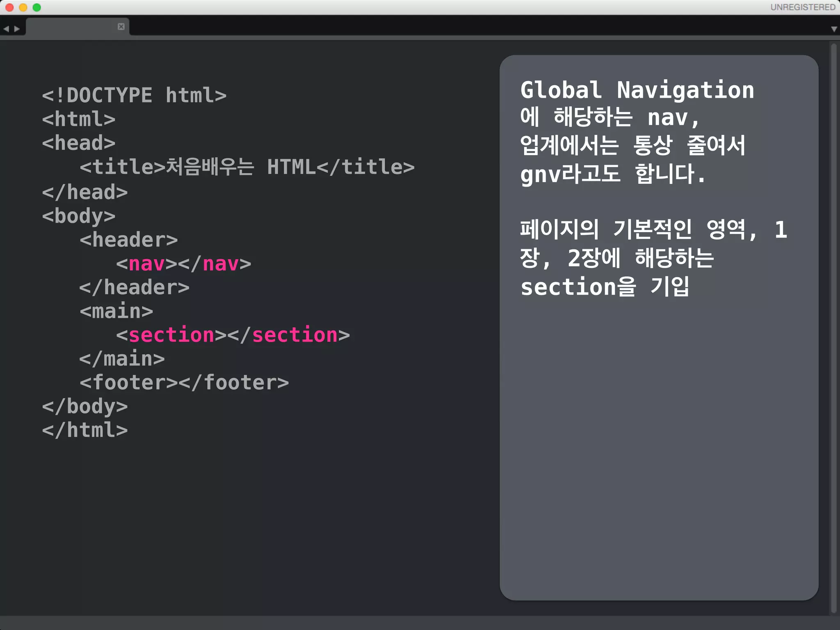Close the window with the red button

10,7
